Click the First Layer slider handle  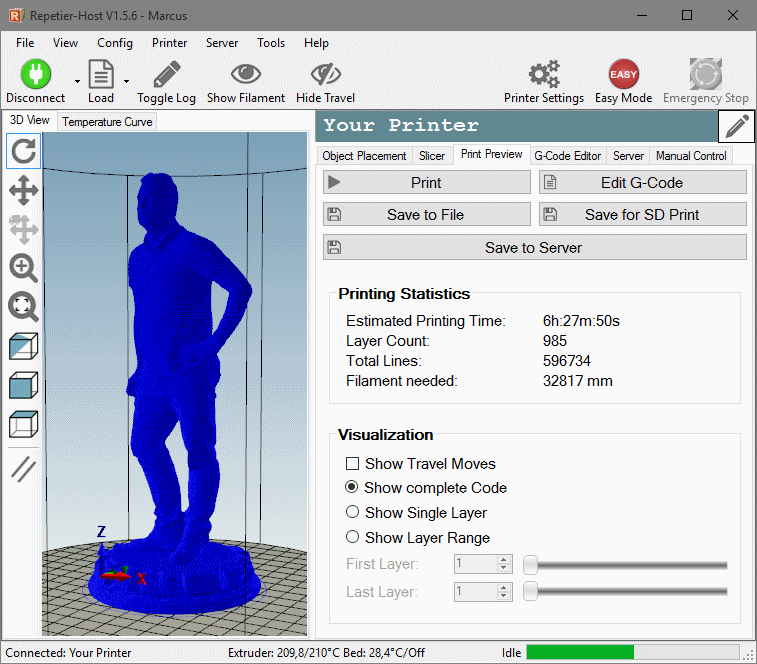pos(531,565)
